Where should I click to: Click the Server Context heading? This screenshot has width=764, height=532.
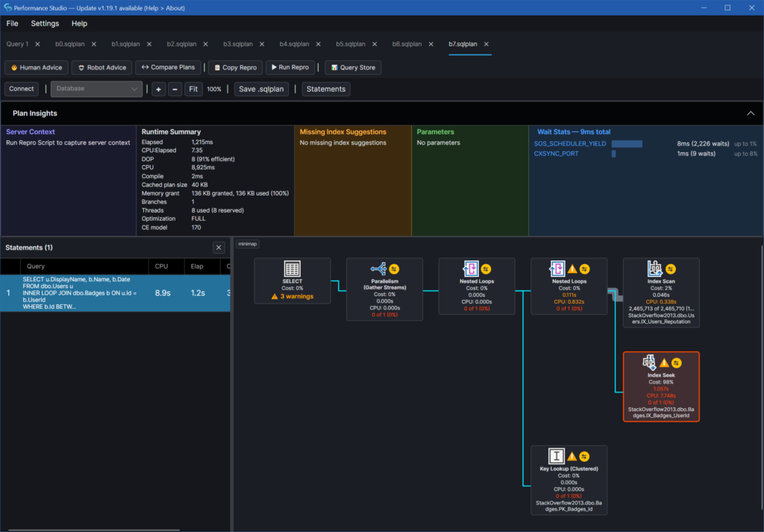click(30, 131)
